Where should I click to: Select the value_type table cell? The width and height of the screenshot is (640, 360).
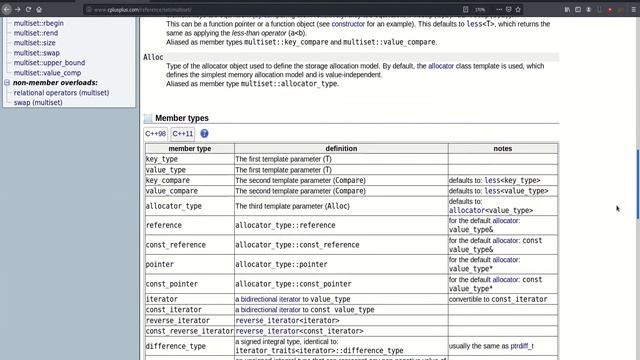point(190,170)
